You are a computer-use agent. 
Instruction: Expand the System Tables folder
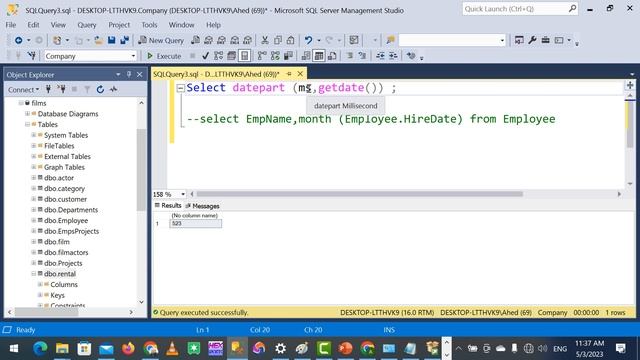[33, 135]
